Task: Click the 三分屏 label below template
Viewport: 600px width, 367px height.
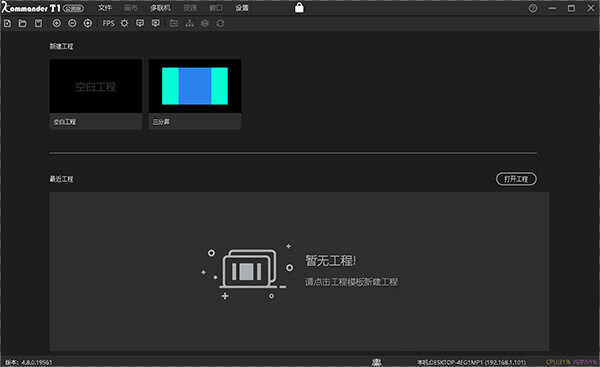Action: click(161, 122)
